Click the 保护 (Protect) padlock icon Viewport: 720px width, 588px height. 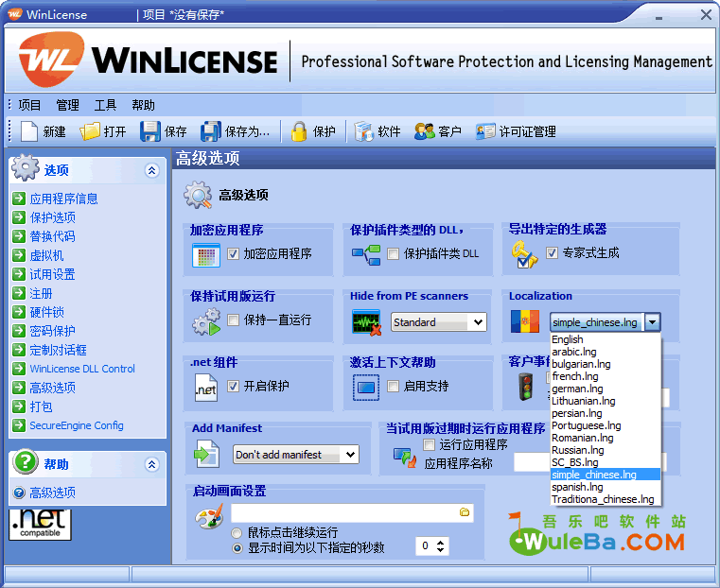299,131
